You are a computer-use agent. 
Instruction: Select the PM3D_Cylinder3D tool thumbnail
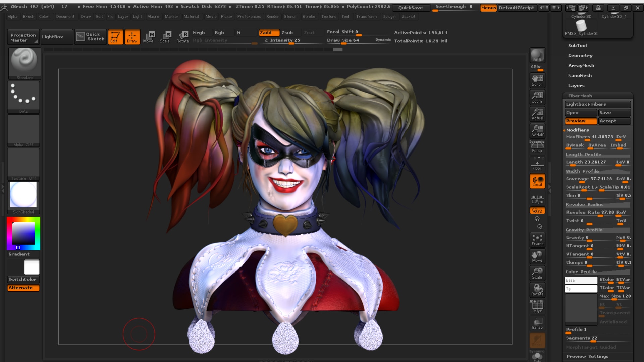click(x=581, y=27)
